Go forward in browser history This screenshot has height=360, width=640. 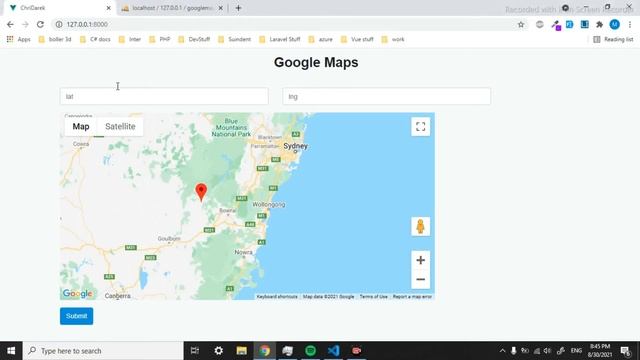(25, 24)
